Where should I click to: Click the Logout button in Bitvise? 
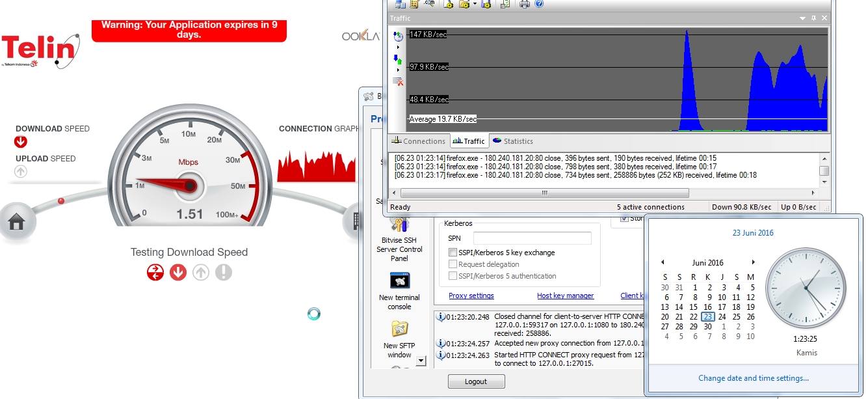click(x=476, y=381)
